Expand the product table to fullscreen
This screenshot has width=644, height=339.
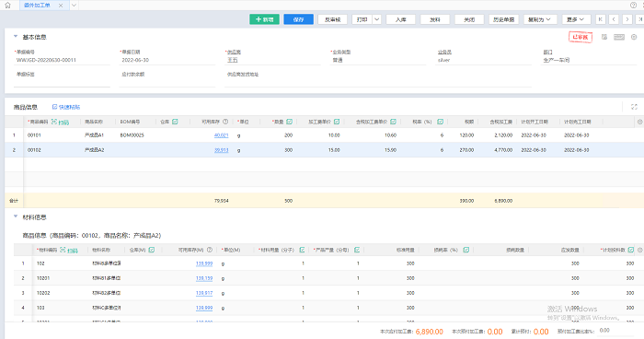pos(634,107)
